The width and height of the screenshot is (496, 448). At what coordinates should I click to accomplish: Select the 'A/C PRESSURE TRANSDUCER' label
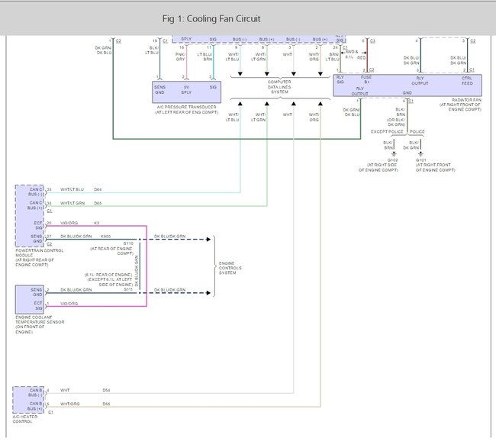(187, 107)
